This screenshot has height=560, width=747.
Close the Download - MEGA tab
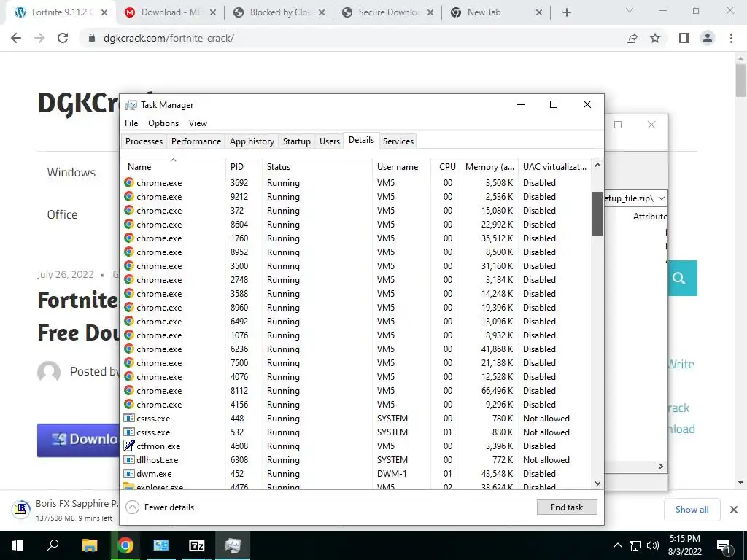tap(213, 13)
